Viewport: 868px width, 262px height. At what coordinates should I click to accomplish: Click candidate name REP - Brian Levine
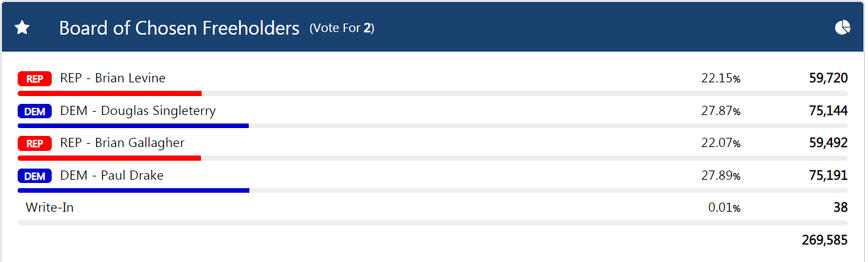(113, 78)
